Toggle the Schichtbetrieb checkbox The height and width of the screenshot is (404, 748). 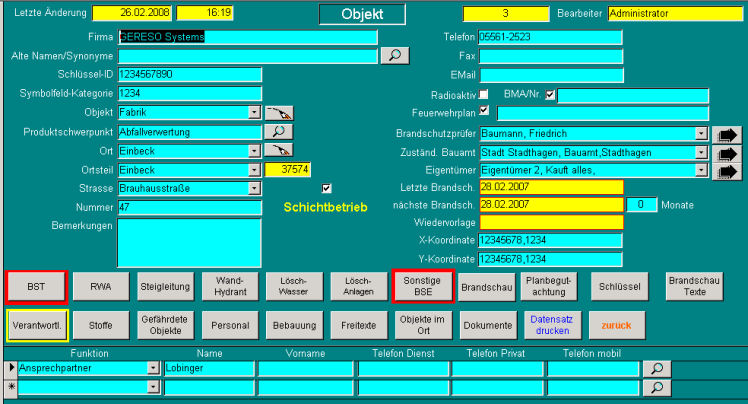click(326, 188)
